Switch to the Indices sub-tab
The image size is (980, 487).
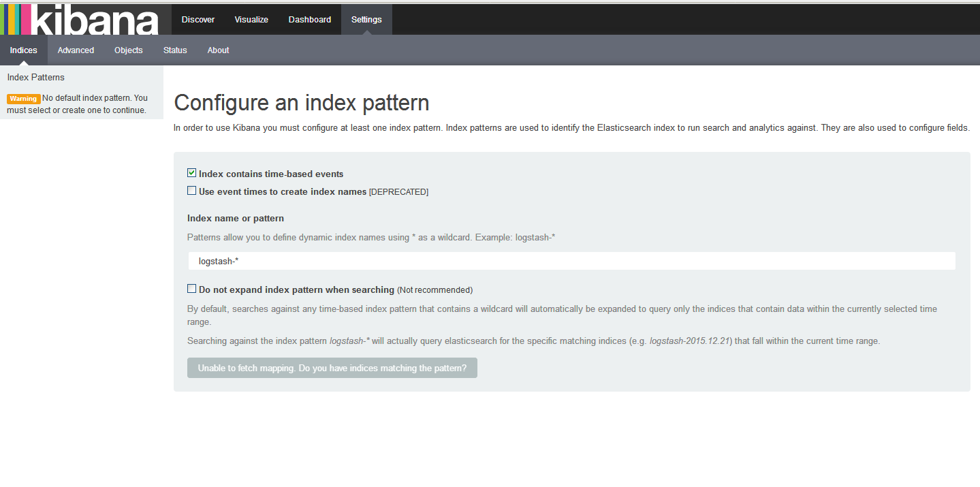click(24, 50)
